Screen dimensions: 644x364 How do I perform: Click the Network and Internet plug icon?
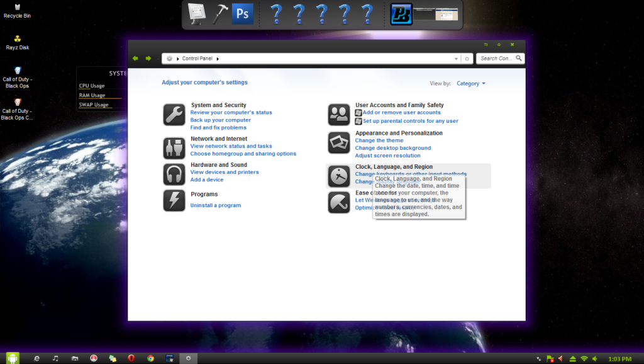174,148
